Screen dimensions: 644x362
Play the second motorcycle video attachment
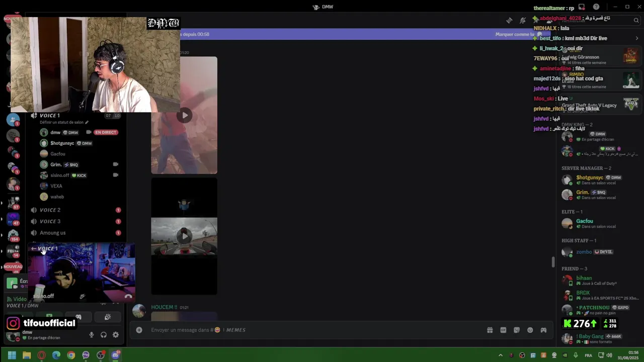click(184, 236)
